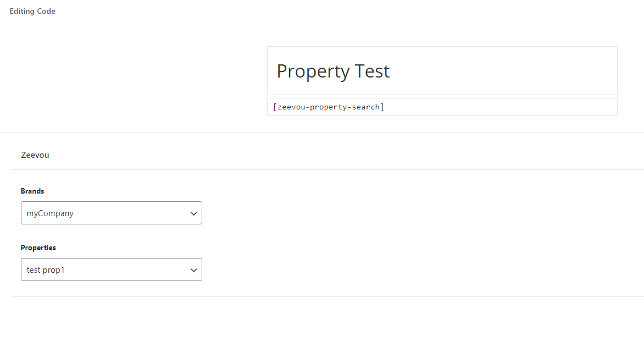Screen dimensions: 644x341
Task: Place cursor after the shortcode's closing bracket
Action: (385, 107)
